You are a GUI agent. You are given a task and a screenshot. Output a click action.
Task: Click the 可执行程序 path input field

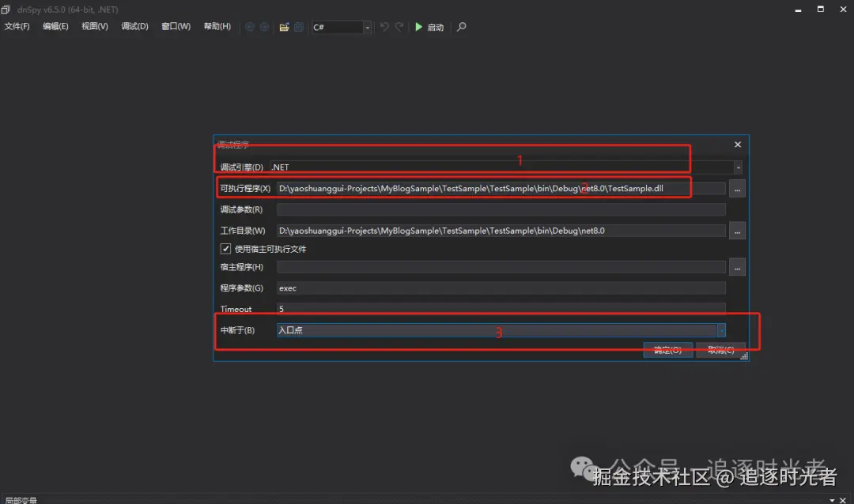point(501,188)
